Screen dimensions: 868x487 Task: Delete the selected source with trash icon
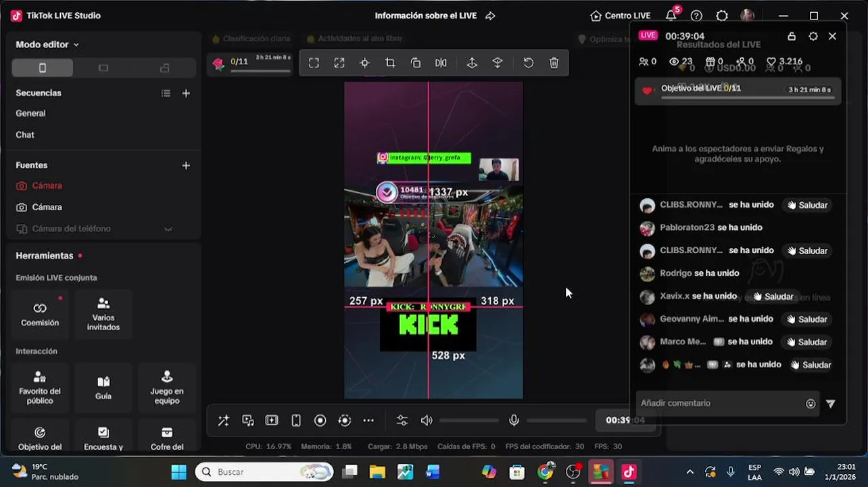coord(554,63)
